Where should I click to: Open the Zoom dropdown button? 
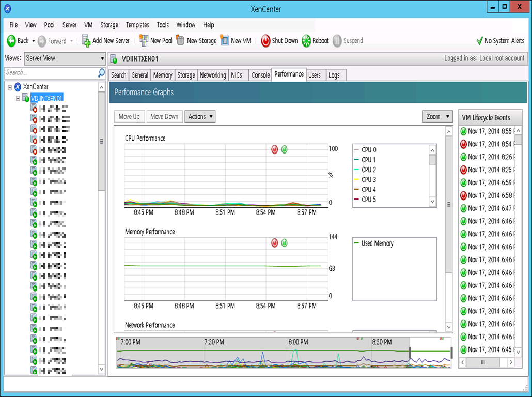[437, 116]
